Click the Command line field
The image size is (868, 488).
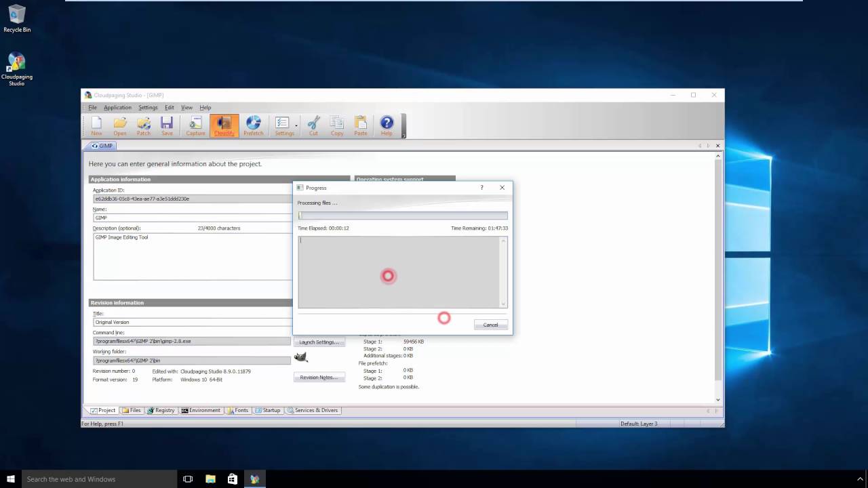coord(192,341)
